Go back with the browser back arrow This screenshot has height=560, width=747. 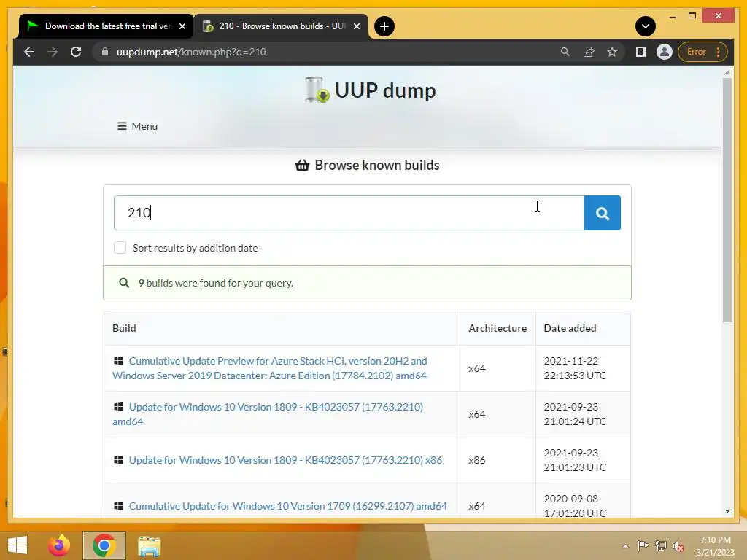coord(29,52)
